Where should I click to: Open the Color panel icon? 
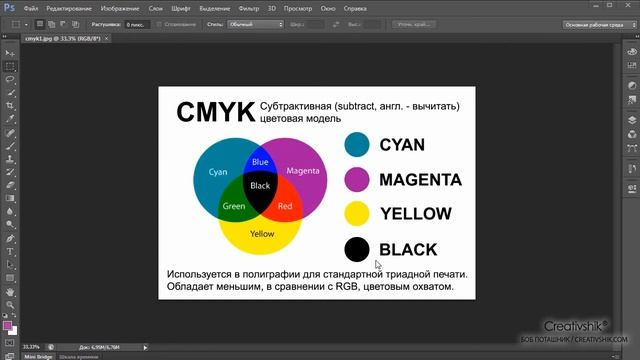tap(632, 52)
